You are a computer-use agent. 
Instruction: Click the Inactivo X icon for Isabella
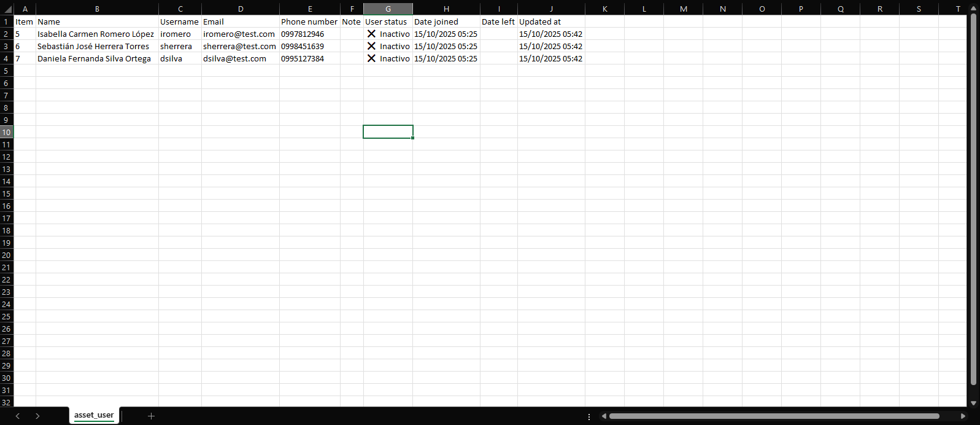tap(371, 34)
